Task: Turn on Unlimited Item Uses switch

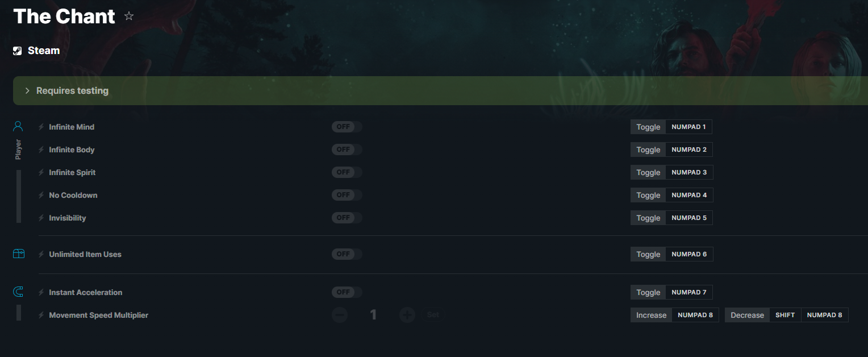Action: pyautogui.click(x=347, y=254)
